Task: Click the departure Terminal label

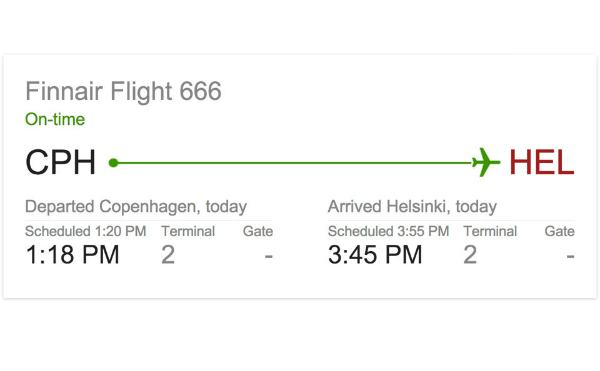Action: click(x=188, y=231)
